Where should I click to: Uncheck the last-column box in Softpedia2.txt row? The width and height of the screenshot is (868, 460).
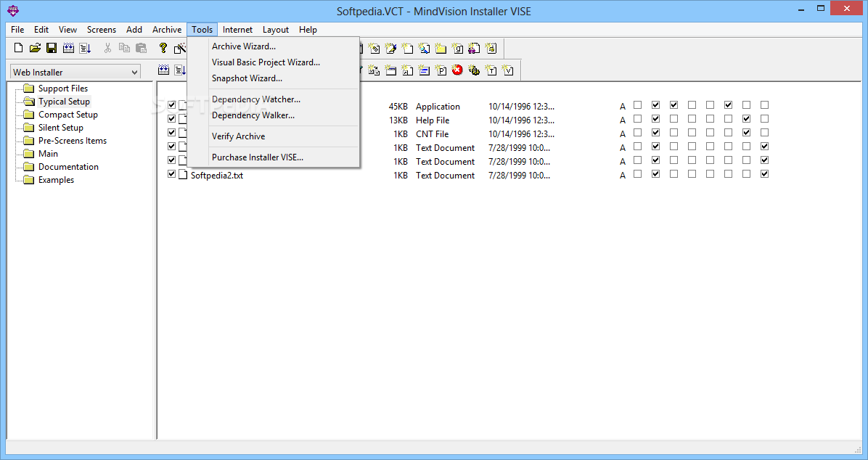(764, 174)
